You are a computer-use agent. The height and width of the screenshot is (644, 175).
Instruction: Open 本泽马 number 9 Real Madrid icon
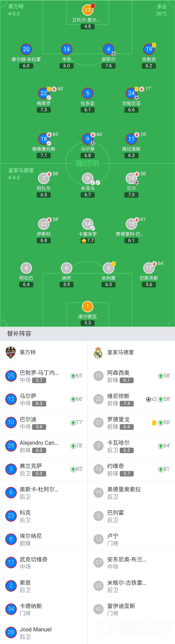coord(87,178)
